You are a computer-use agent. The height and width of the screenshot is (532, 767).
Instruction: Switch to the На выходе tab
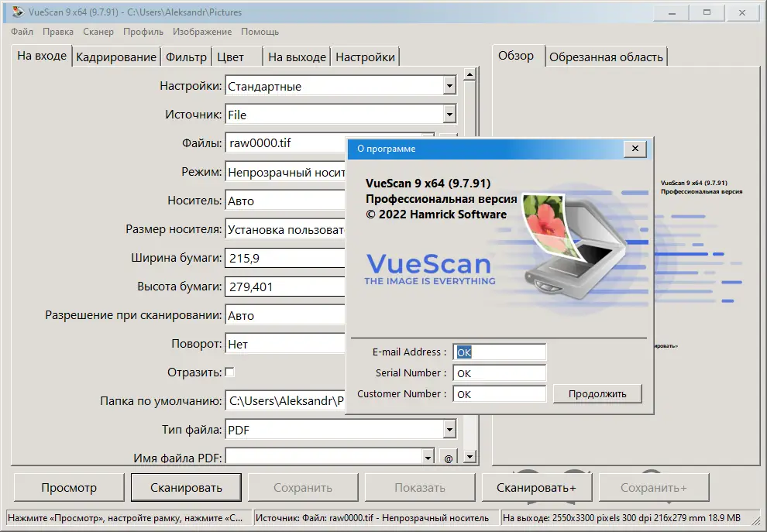tap(297, 57)
